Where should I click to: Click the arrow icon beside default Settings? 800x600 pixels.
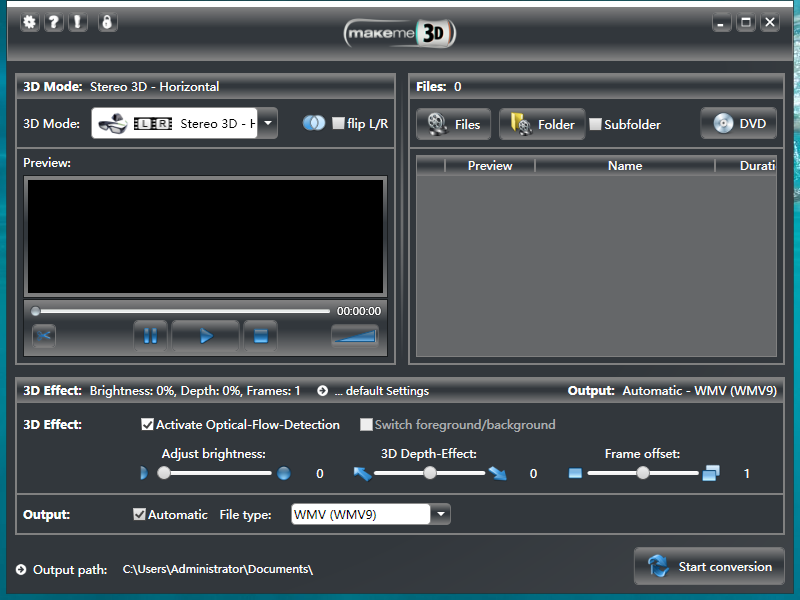point(323,391)
